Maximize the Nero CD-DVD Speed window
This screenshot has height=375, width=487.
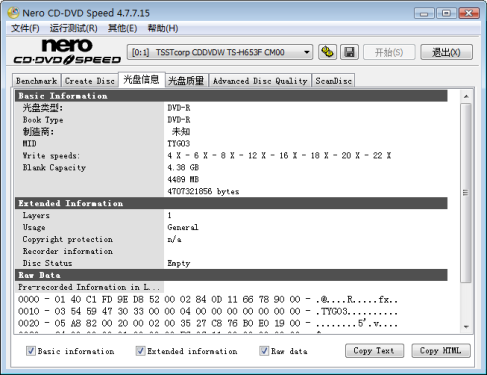click(x=446, y=13)
